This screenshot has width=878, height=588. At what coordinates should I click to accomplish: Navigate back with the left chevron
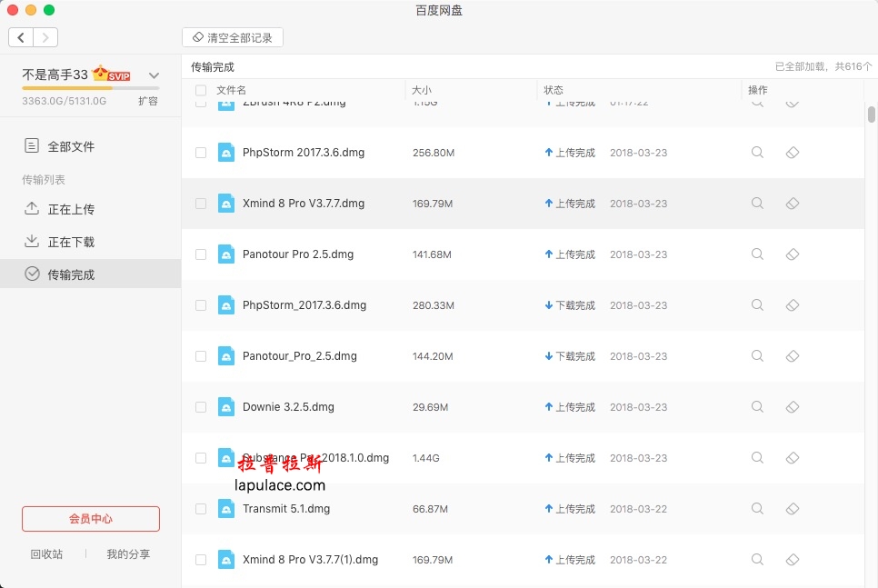[21, 37]
